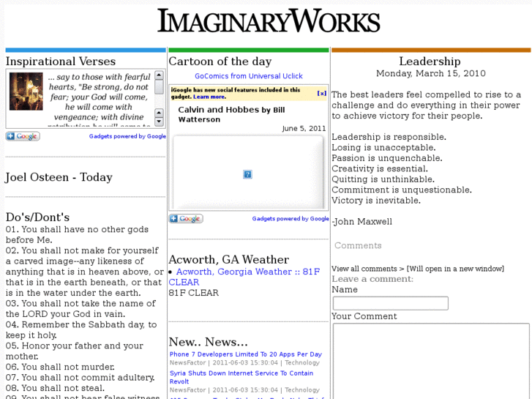Click the Leadership heading

[x=430, y=61]
